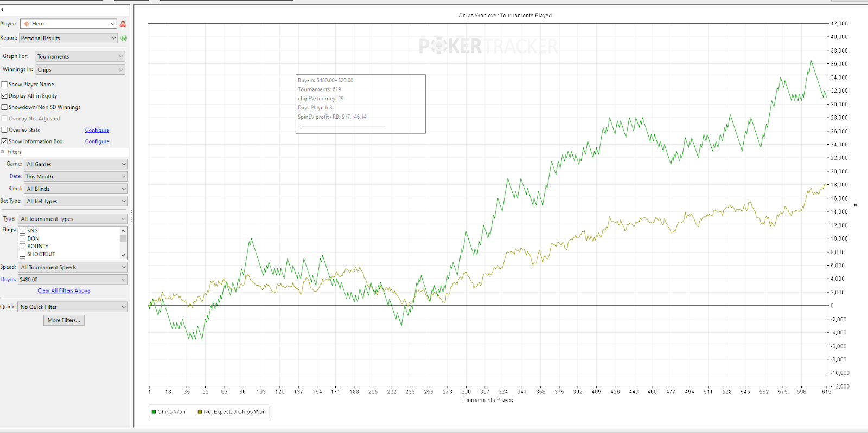The height and width of the screenshot is (433, 868).
Task: Open the Date dropdown showing This Month
Action: 76,177
